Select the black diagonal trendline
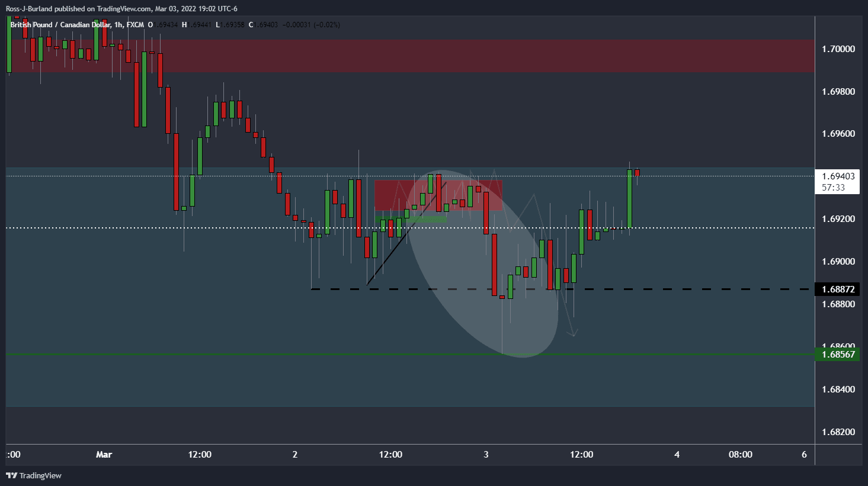This screenshot has width=868, height=486. [406, 233]
